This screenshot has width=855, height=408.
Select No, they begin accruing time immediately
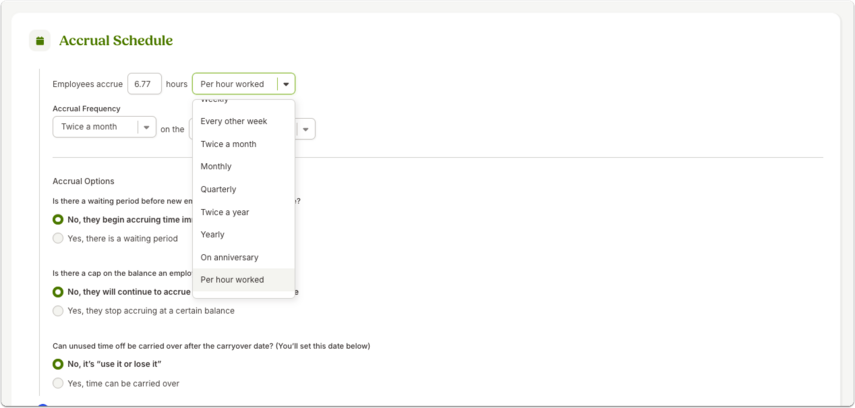(58, 219)
